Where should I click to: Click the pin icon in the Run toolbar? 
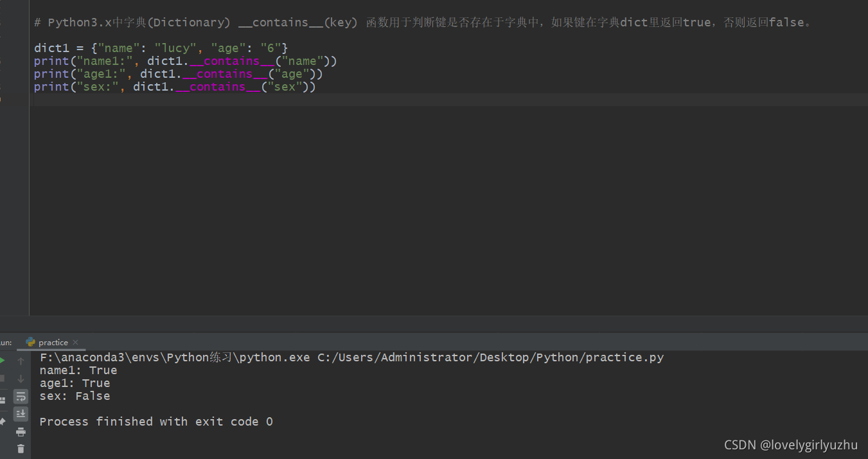tap(2, 421)
